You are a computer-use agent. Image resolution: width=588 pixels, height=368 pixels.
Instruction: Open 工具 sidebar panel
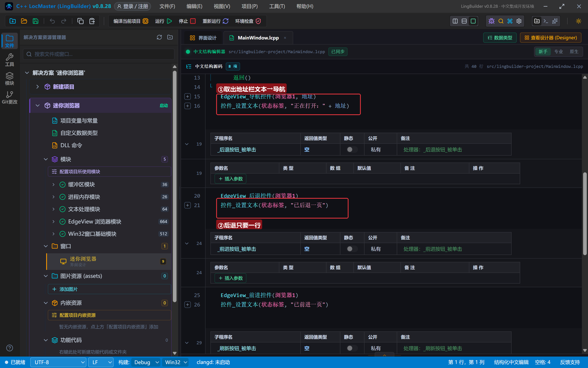pos(9,60)
